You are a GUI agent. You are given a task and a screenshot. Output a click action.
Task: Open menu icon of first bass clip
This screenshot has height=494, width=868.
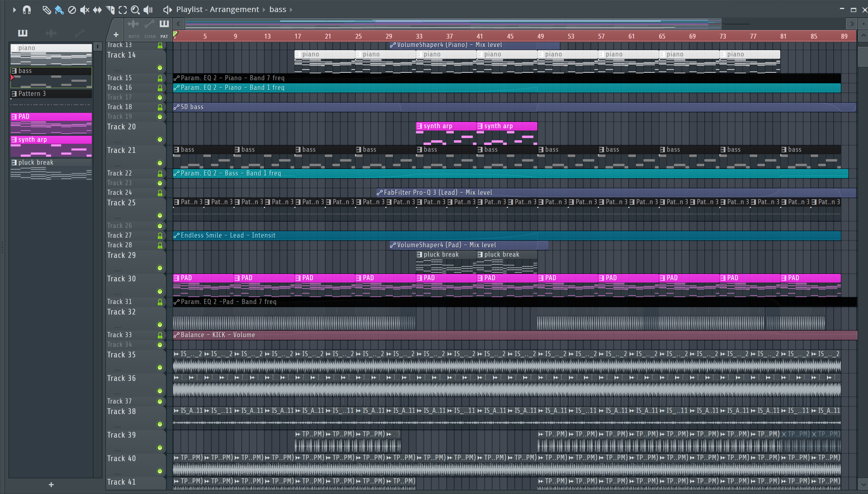176,149
